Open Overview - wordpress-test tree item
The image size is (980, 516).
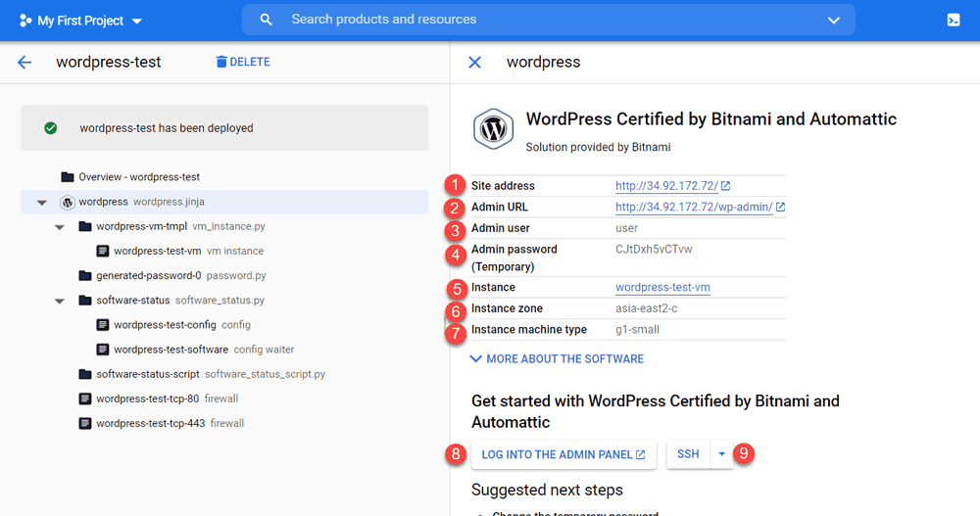[x=130, y=177]
